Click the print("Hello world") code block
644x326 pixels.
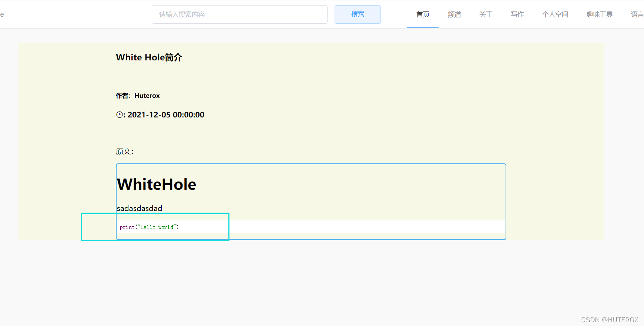pos(311,227)
